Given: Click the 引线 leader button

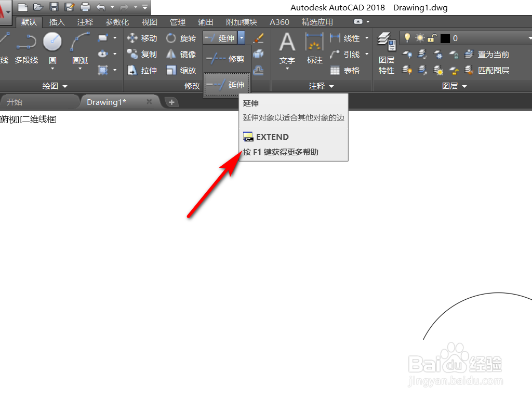Looking at the screenshot, I should [345, 54].
